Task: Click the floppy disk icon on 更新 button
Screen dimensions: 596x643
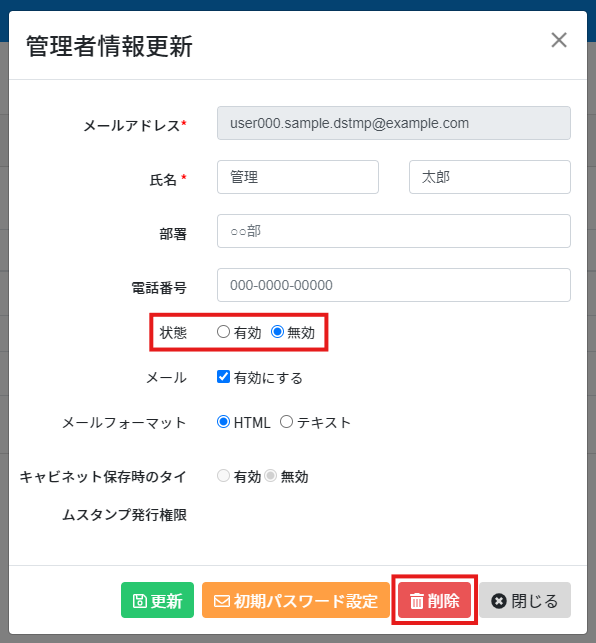Action: click(x=139, y=601)
